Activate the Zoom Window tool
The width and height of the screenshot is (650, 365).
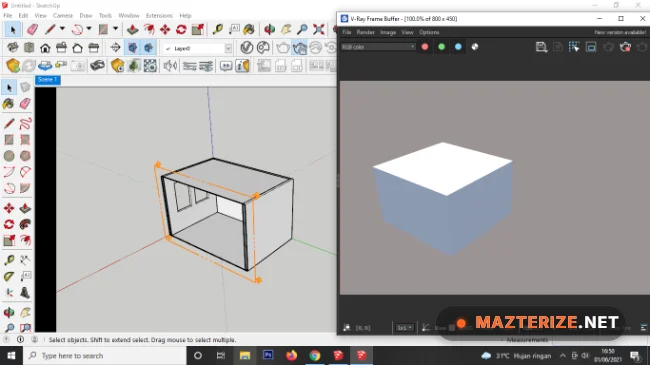[x=25, y=328]
